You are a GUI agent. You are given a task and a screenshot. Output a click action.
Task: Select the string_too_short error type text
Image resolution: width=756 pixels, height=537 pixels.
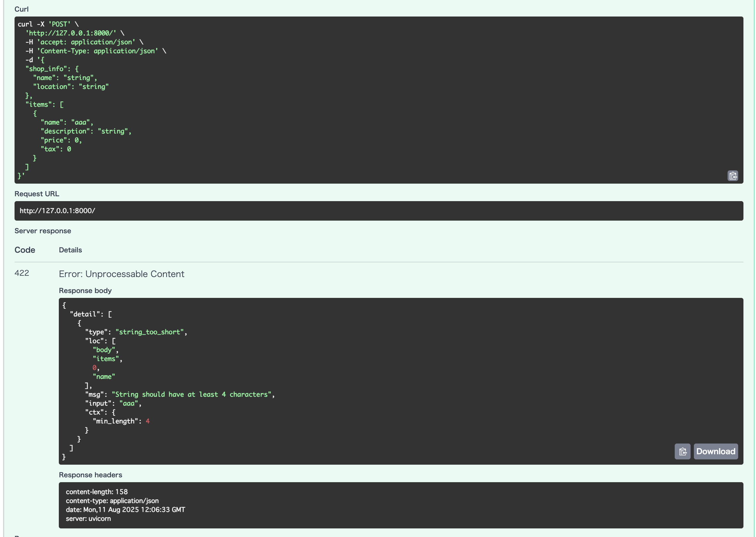point(150,332)
